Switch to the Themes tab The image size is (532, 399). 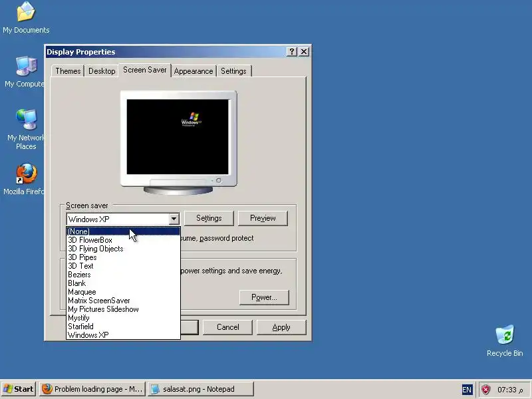tap(68, 71)
